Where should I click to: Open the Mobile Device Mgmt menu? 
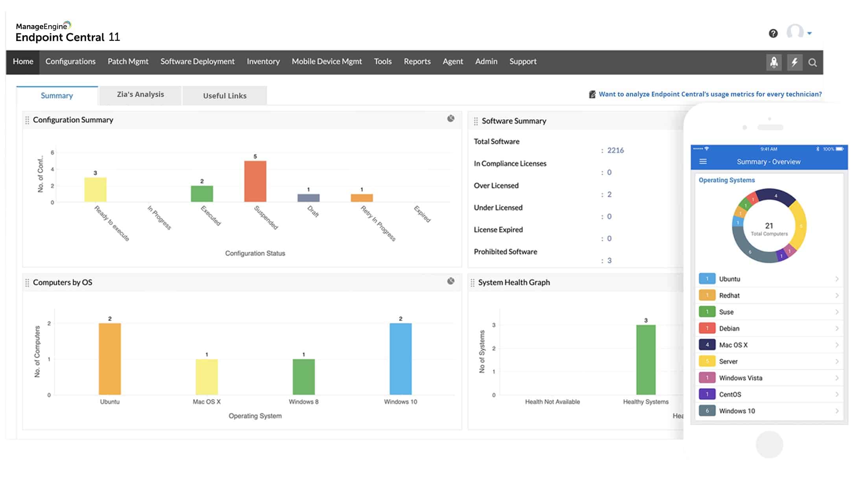click(327, 62)
